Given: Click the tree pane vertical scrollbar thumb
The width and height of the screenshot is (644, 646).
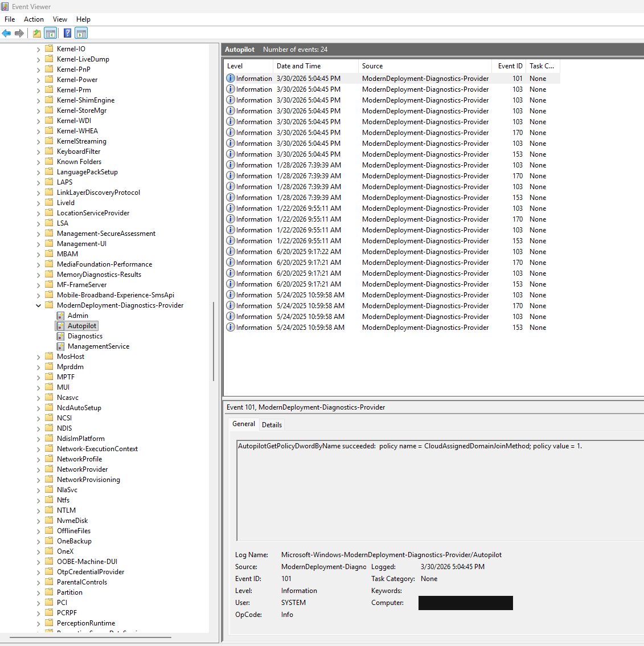Looking at the screenshot, I should pyautogui.click(x=214, y=342).
